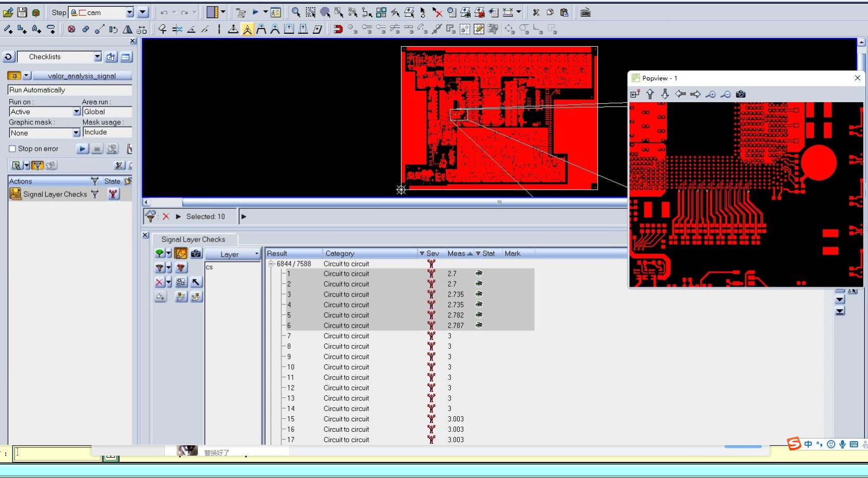Viewport: 868px width, 478px height.
Task: Toggle the highlighted weightlifter filter button above Actions
Action: tap(37, 166)
